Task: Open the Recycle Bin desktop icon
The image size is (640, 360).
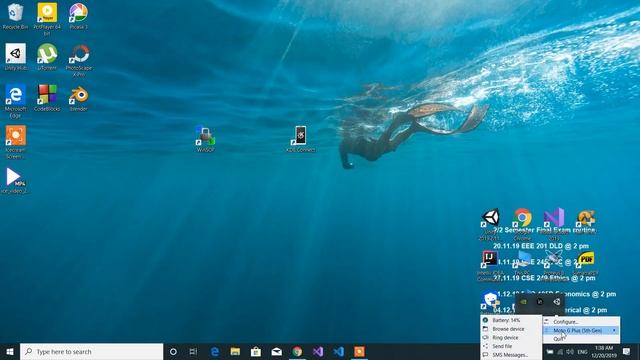Action: click(x=16, y=16)
